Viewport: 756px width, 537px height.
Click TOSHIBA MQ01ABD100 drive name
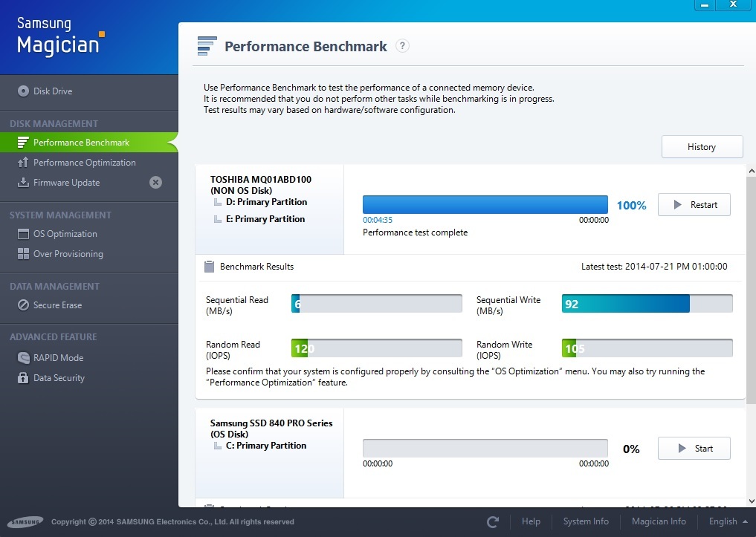[x=261, y=180]
